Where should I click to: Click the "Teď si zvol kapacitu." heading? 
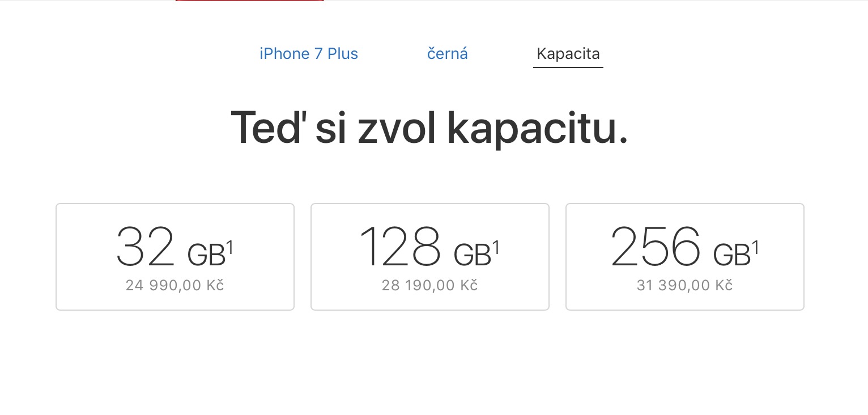coord(429,128)
